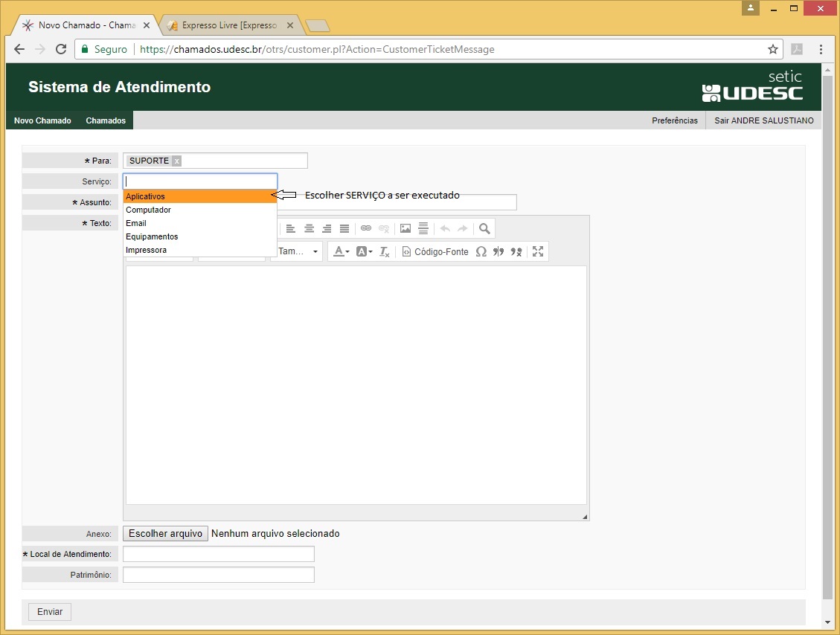The image size is (840, 635).
Task: Insert special character with omega icon
Action: (481, 252)
